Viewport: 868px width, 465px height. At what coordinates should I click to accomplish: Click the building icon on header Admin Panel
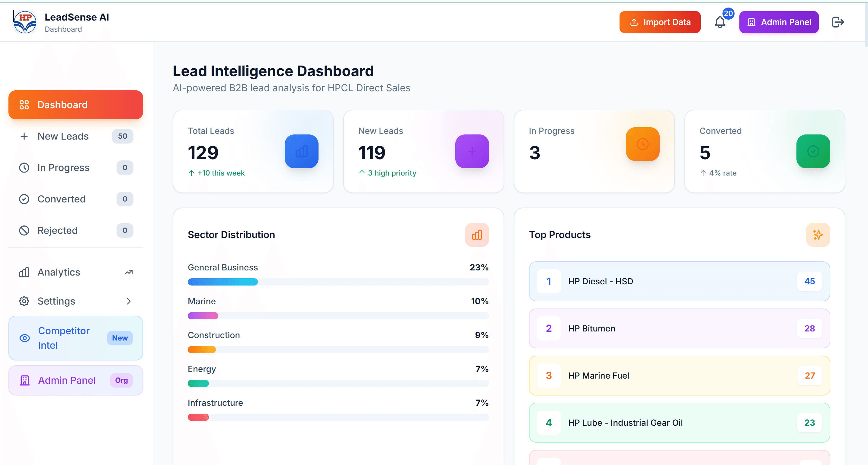751,22
